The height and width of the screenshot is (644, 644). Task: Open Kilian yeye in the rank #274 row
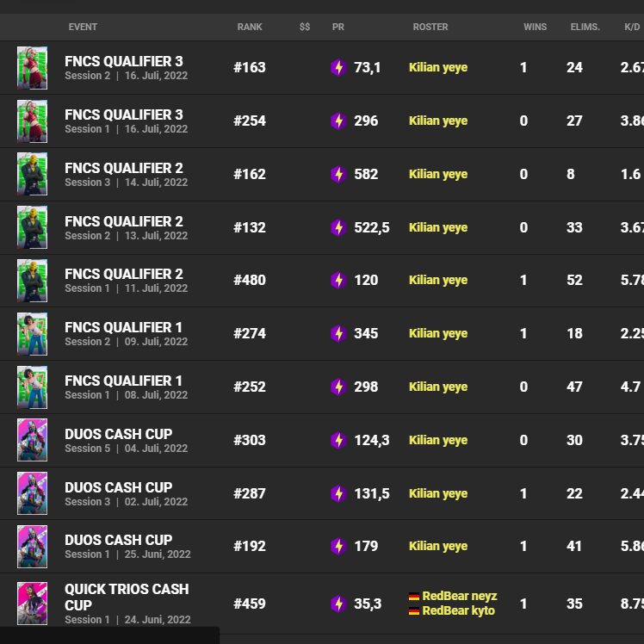(438, 333)
